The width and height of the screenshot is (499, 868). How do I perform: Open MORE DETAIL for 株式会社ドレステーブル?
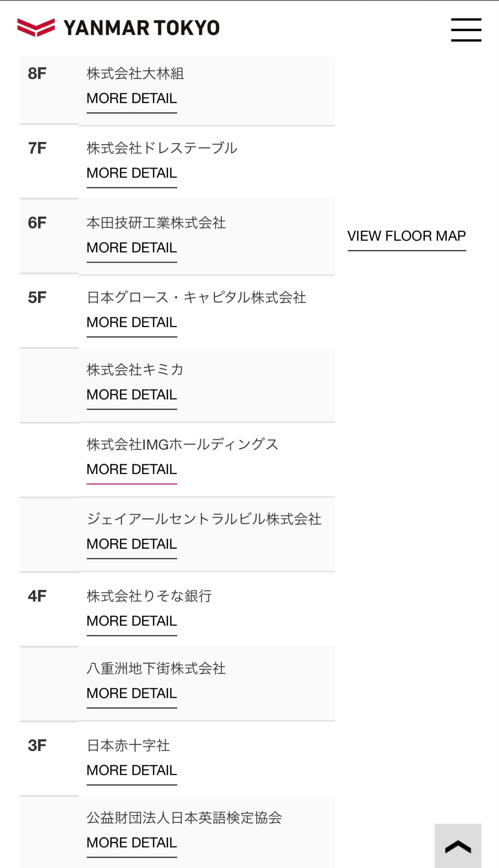(132, 173)
